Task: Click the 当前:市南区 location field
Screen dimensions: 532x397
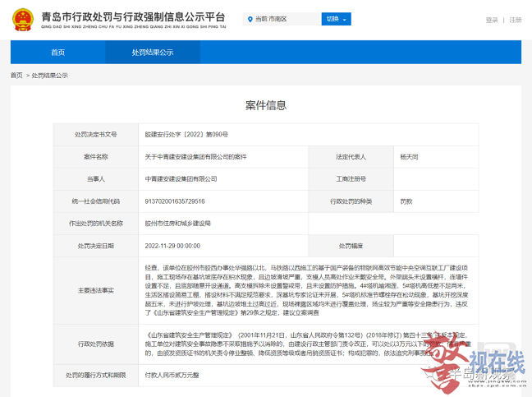Action: pos(282,19)
